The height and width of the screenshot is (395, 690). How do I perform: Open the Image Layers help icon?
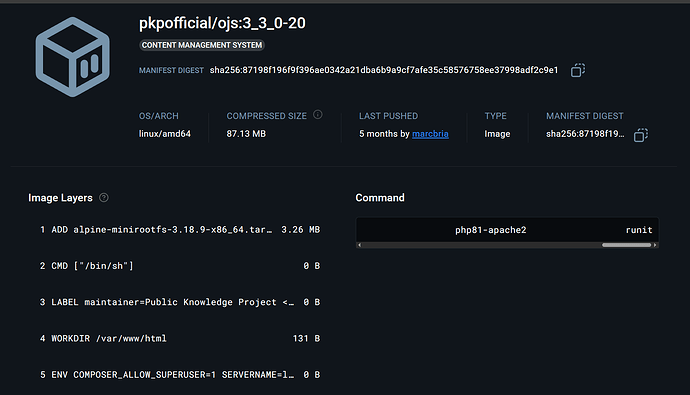click(x=104, y=198)
